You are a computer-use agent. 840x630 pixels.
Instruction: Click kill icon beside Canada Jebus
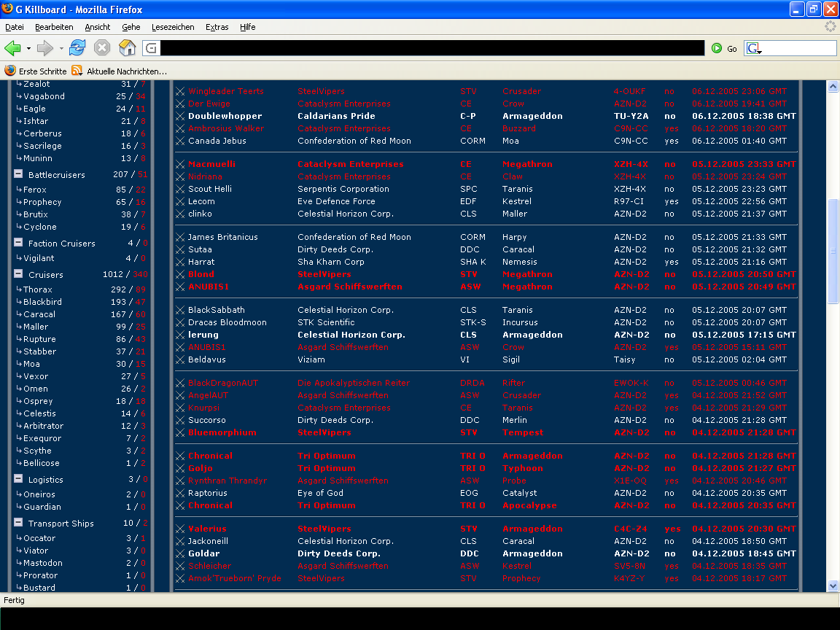180,141
